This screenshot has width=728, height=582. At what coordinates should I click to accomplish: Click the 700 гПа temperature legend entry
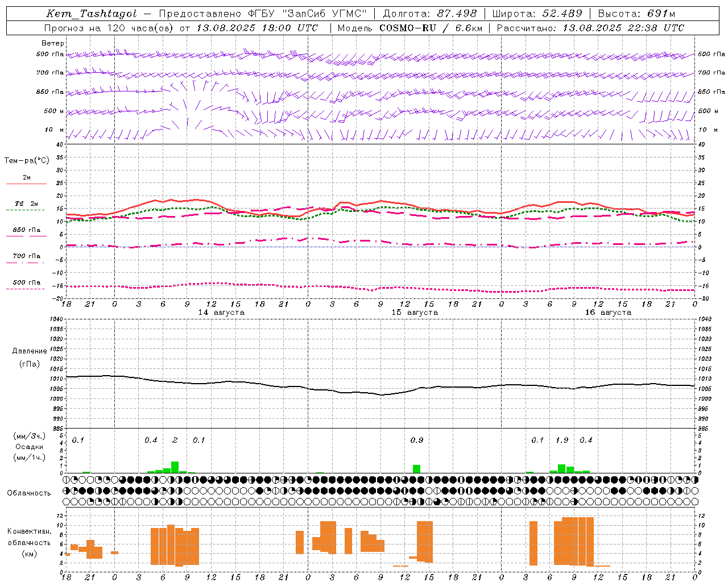tap(27, 256)
